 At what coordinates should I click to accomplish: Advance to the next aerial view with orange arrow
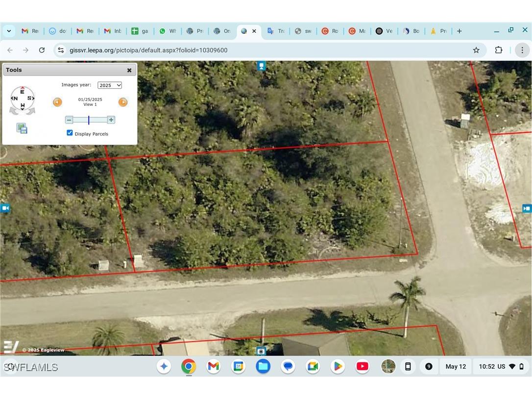pos(123,102)
